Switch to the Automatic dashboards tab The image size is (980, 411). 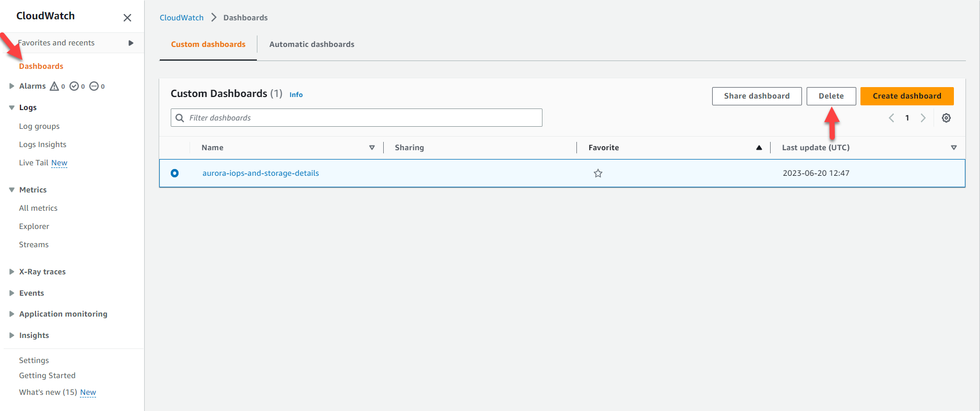(312, 44)
